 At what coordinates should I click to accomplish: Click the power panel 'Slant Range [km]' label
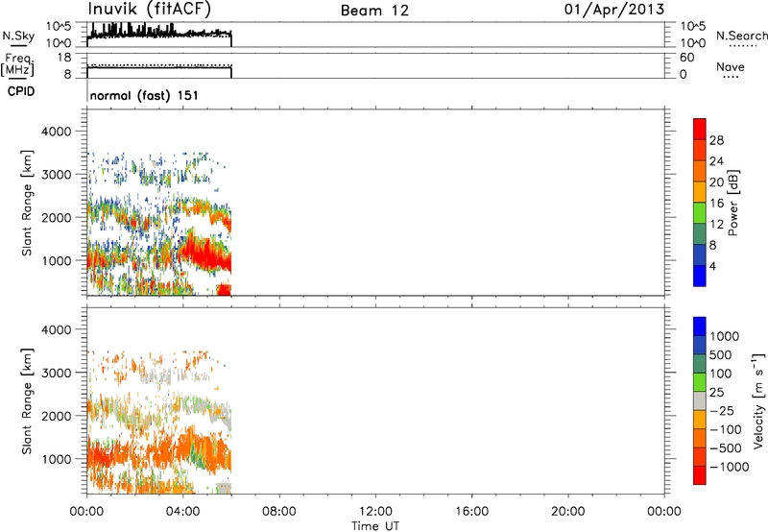coord(27,203)
